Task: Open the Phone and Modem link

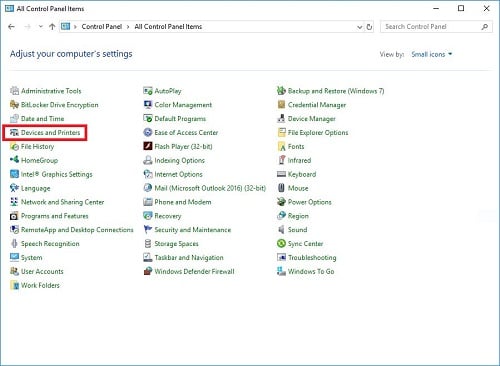Action: point(183,202)
